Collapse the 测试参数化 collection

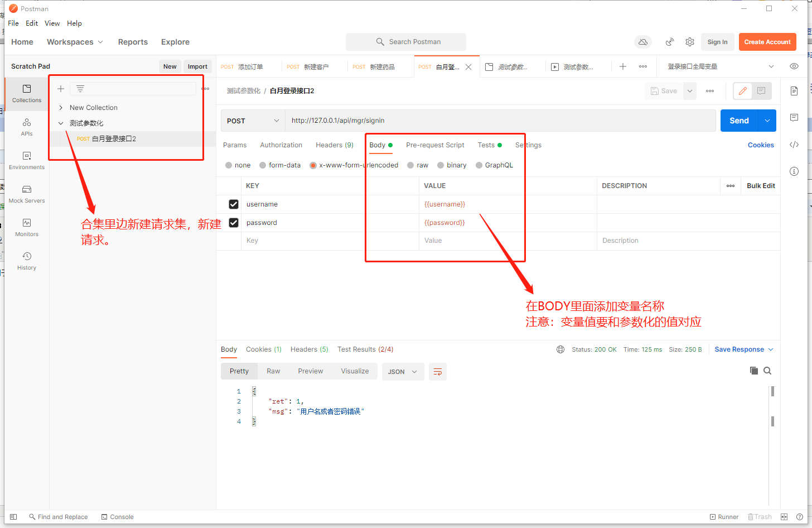click(61, 123)
